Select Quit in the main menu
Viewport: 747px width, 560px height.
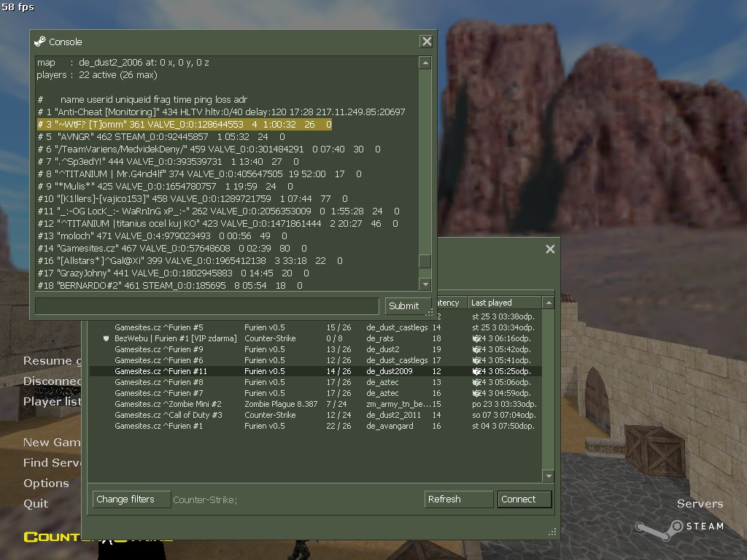click(x=36, y=503)
